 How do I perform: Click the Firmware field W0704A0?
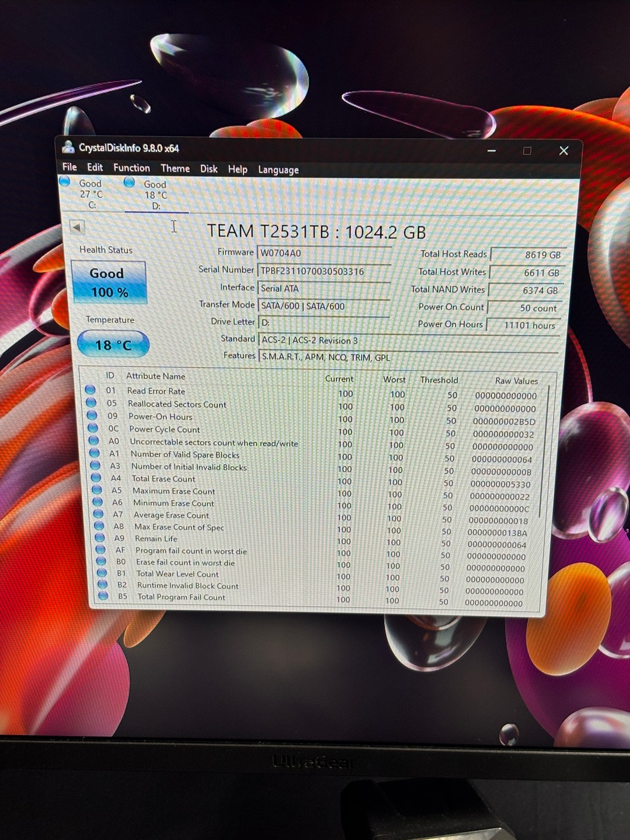point(324,253)
